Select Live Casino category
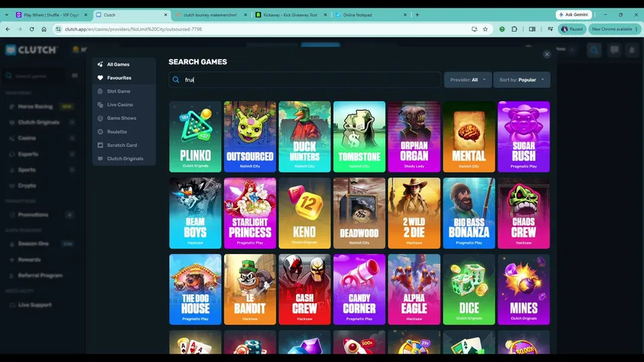The image size is (644, 362). coord(124,105)
